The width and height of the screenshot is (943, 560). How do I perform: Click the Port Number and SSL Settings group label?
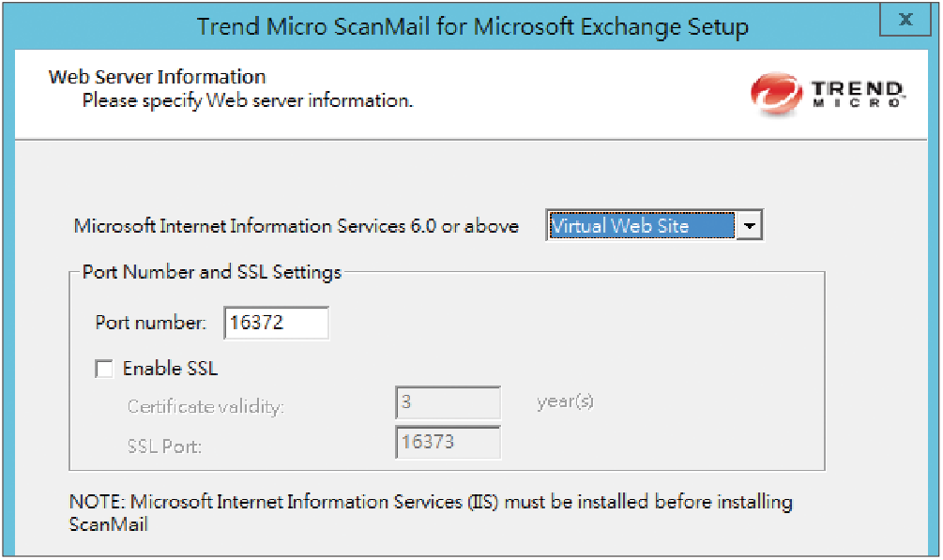[x=212, y=272]
